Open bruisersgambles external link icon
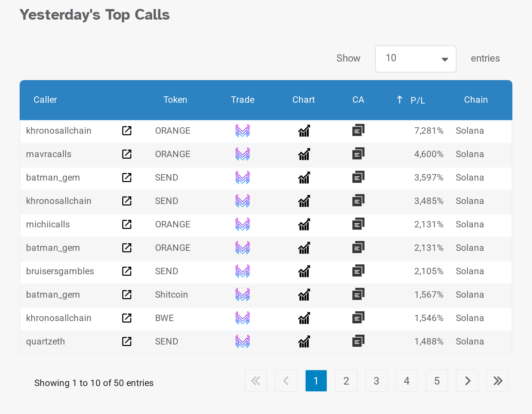This screenshot has width=532, height=414. click(x=127, y=271)
